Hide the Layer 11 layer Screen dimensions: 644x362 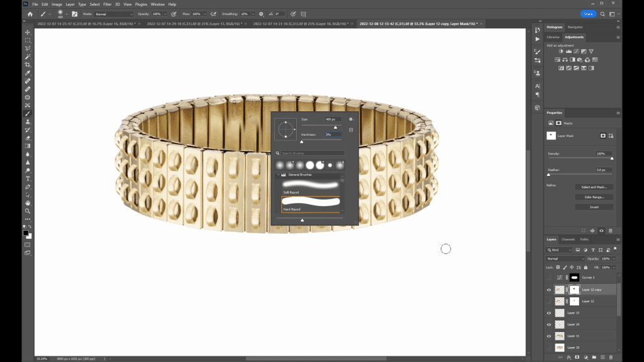[x=548, y=336]
